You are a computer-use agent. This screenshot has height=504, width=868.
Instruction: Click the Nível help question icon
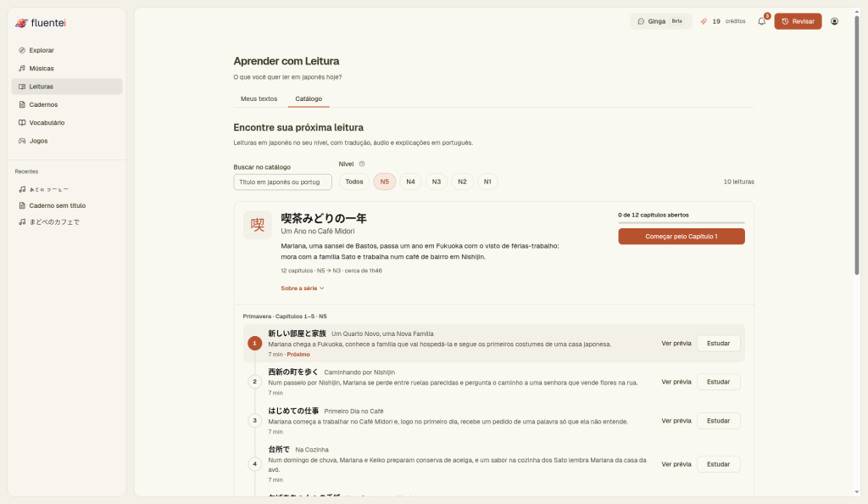click(361, 164)
